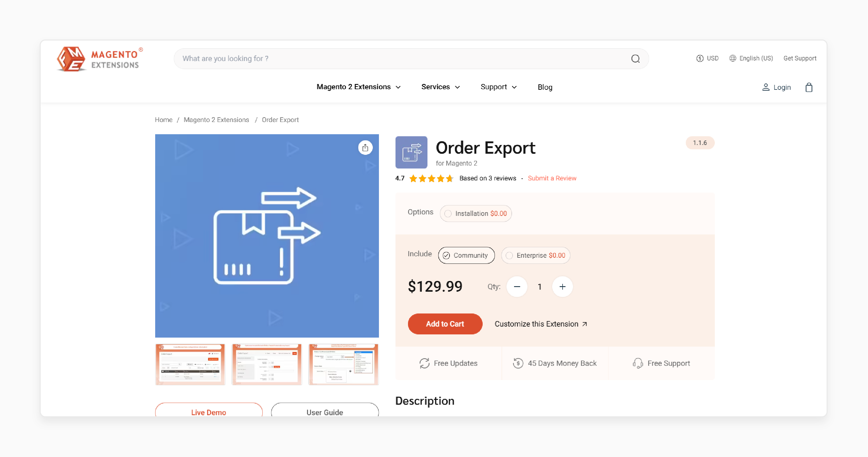Screen dimensions: 868x457
Task: Go to Magento 2 Extensions breadcrumb
Action: (x=216, y=120)
